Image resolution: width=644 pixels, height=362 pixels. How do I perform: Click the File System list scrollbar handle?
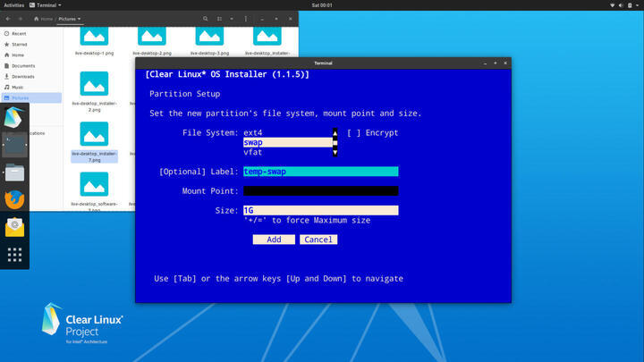point(335,142)
